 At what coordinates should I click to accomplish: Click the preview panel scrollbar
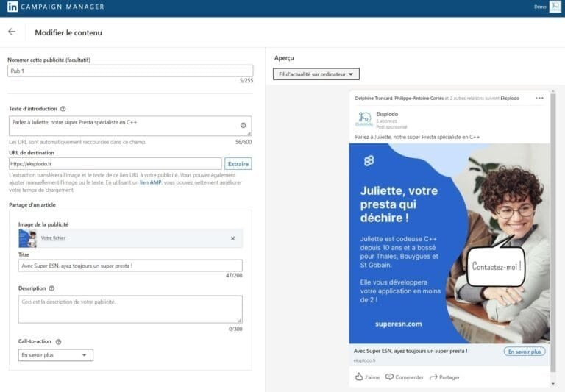tap(553, 232)
